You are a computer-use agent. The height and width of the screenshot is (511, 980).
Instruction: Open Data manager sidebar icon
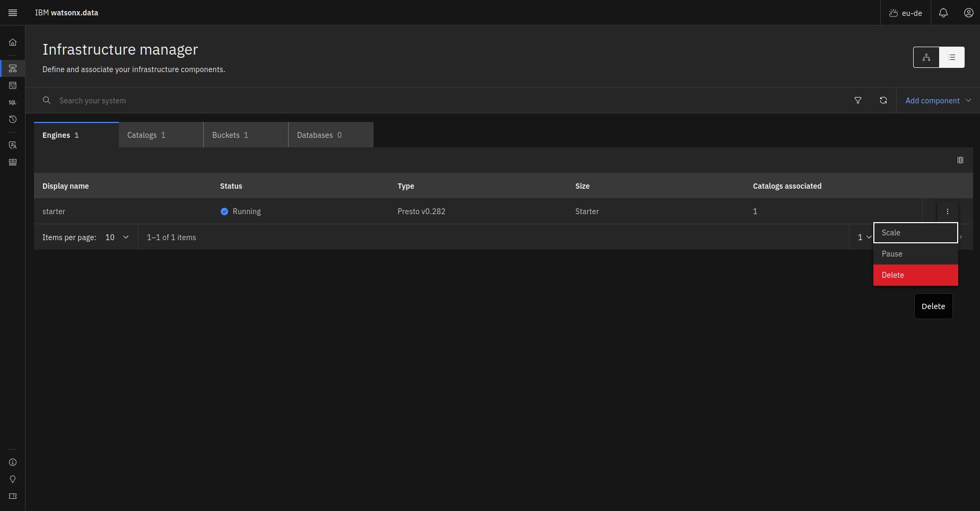[x=13, y=85]
